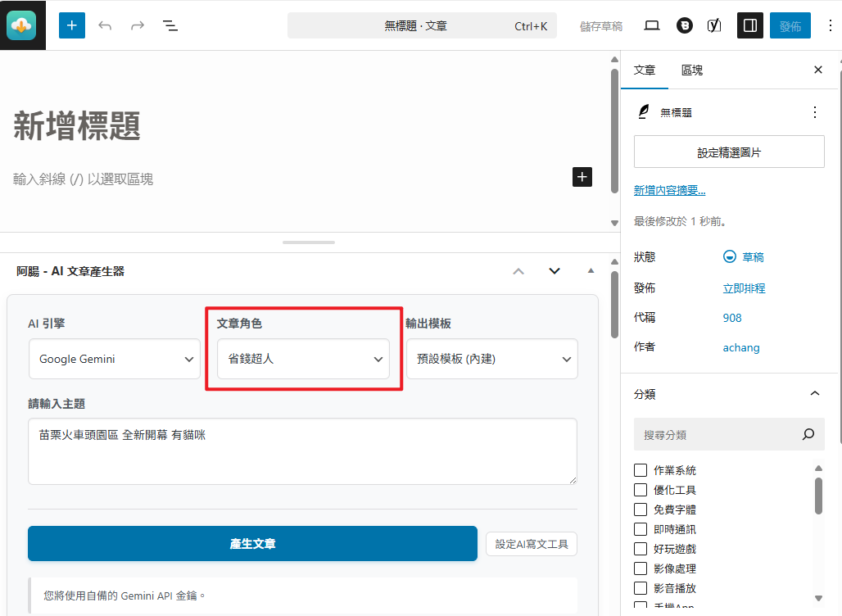The width and height of the screenshot is (842, 616).
Task: Click the 新增內容摘要 link
Action: pos(669,191)
